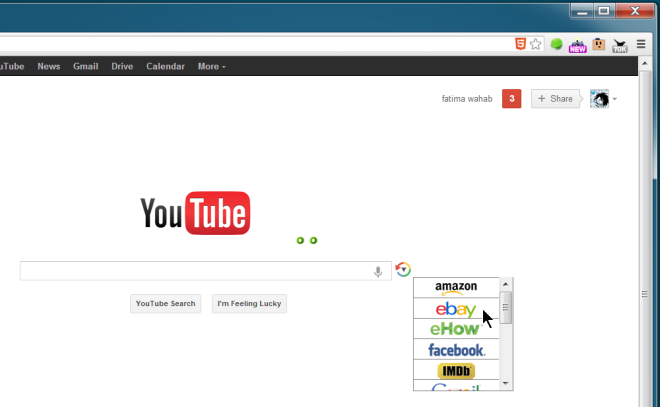Click the engine list scroll up arrow
Screen dimensions: 660x407
tap(506, 284)
